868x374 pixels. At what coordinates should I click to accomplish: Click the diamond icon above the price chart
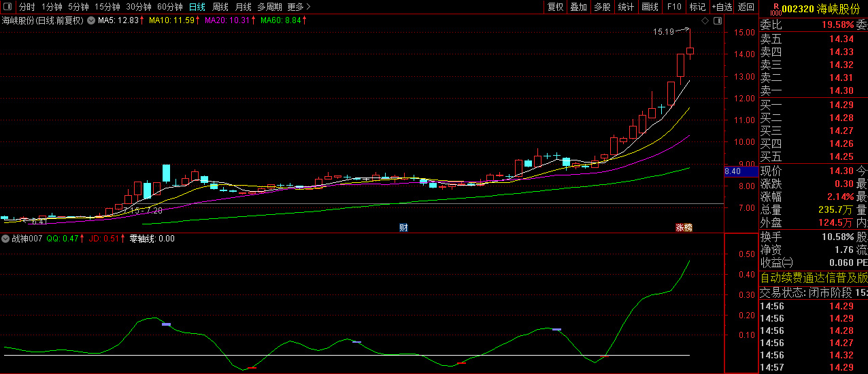point(705,21)
